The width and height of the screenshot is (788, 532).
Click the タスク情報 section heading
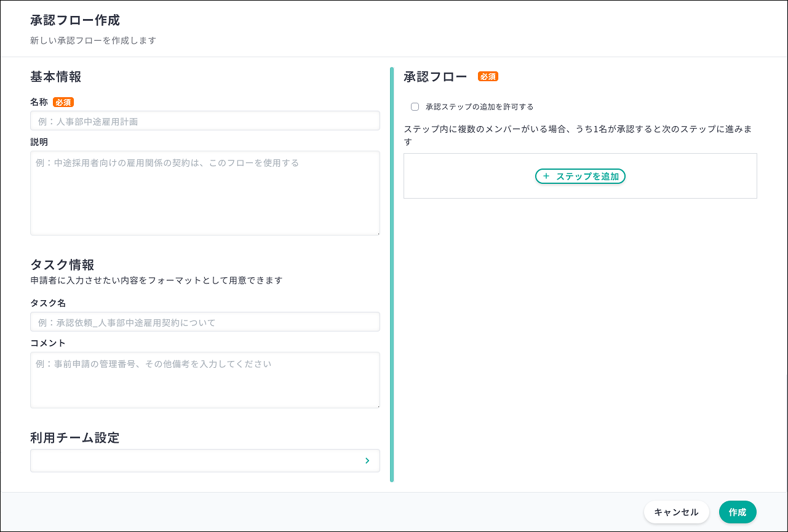tap(62, 265)
